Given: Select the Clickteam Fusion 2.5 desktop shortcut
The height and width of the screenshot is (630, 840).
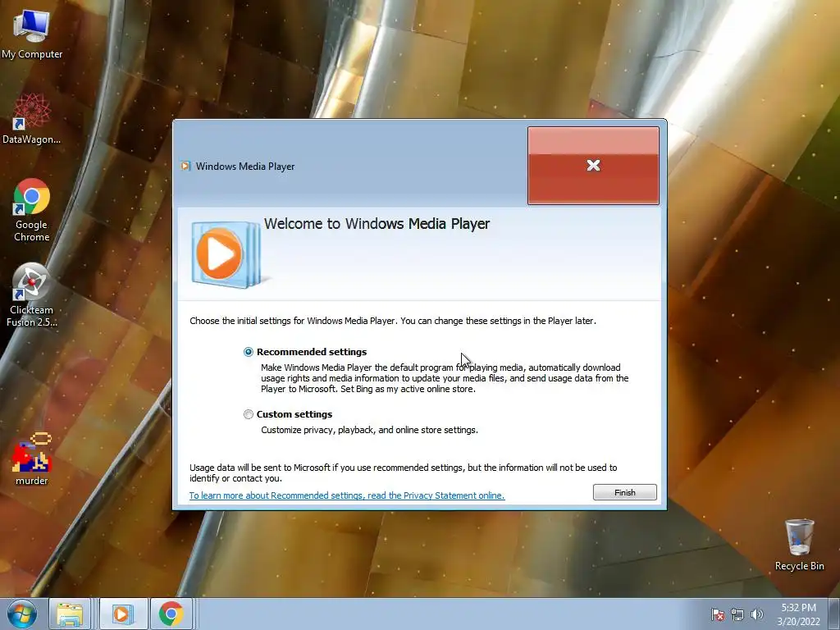Looking at the screenshot, I should click(x=32, y=295).
